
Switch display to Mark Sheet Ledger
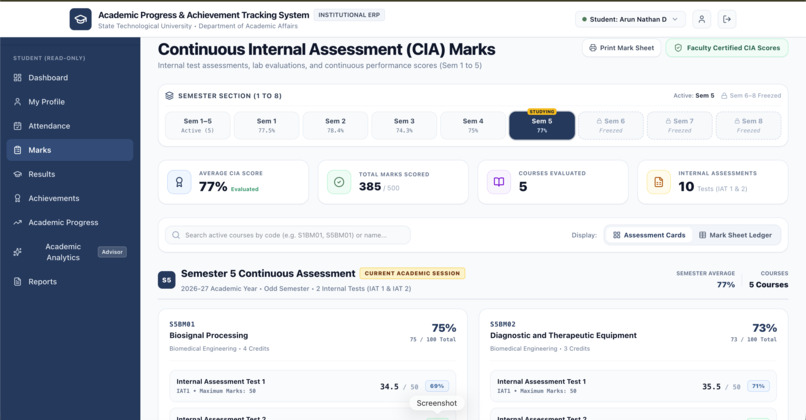click(735, 235)
